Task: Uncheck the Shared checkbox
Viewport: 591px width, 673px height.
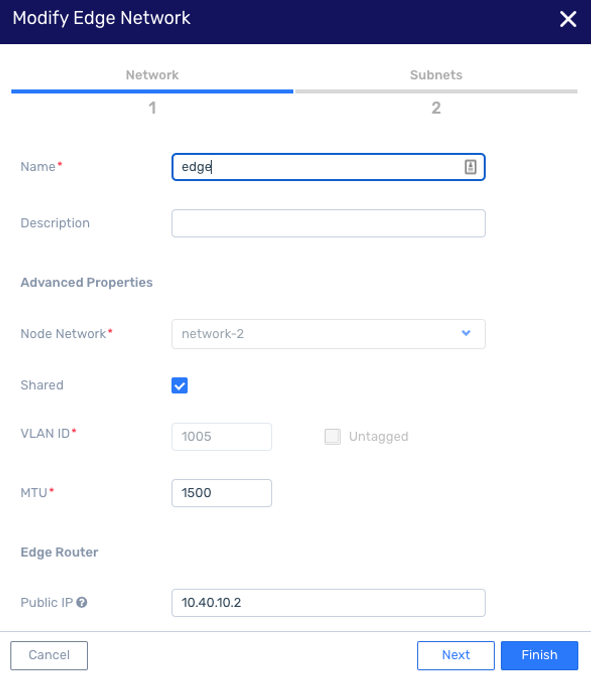Action: pos(179,385)
